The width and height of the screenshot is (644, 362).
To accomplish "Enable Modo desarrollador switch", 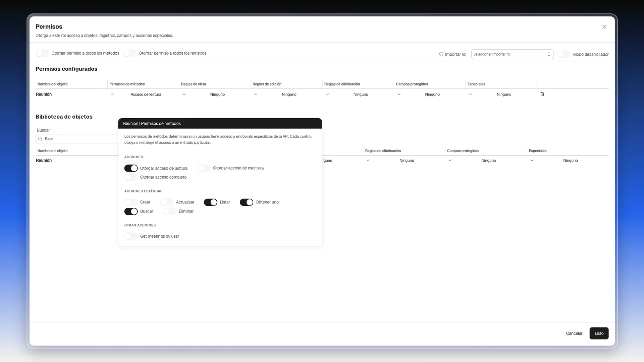I will 564,54.
